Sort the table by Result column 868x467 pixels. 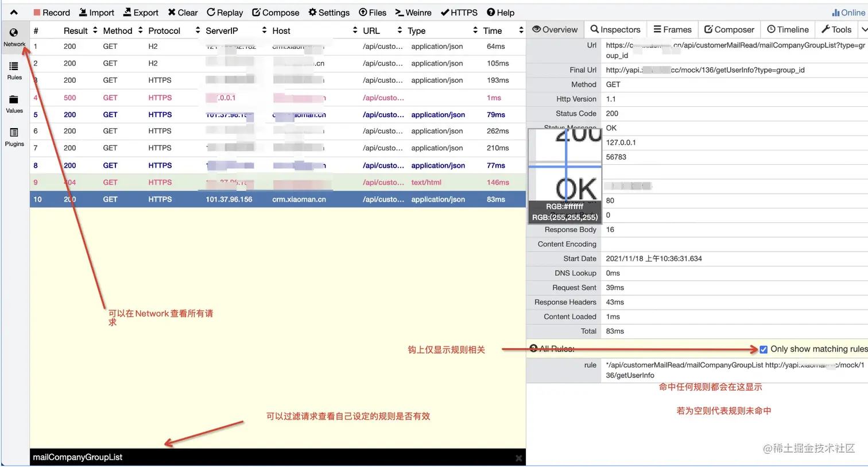[80, 30]
